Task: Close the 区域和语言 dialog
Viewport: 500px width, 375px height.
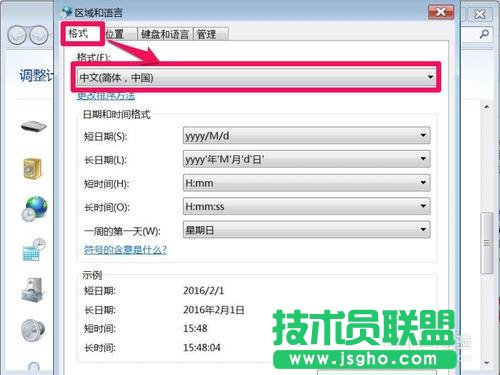Action: point(441,13)
